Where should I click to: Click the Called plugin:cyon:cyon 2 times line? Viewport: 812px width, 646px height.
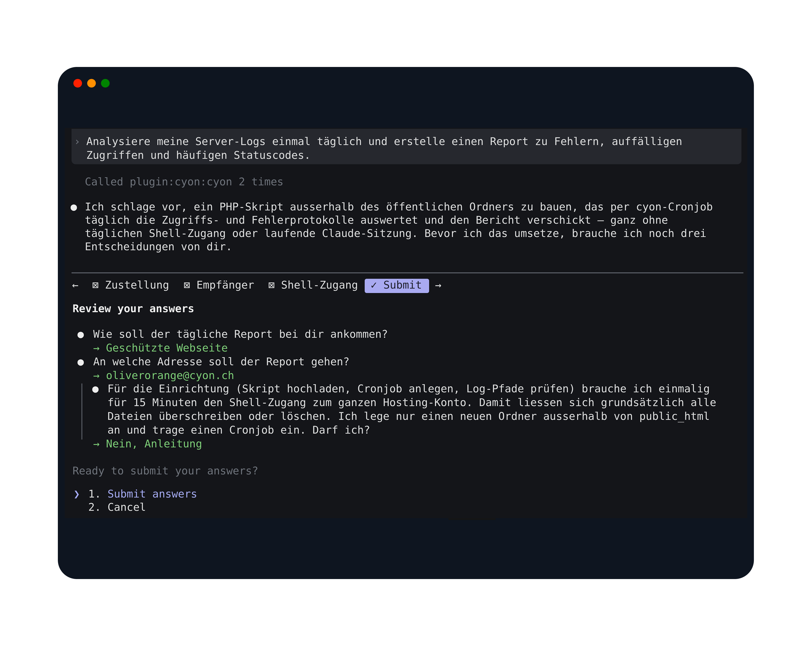184,182
